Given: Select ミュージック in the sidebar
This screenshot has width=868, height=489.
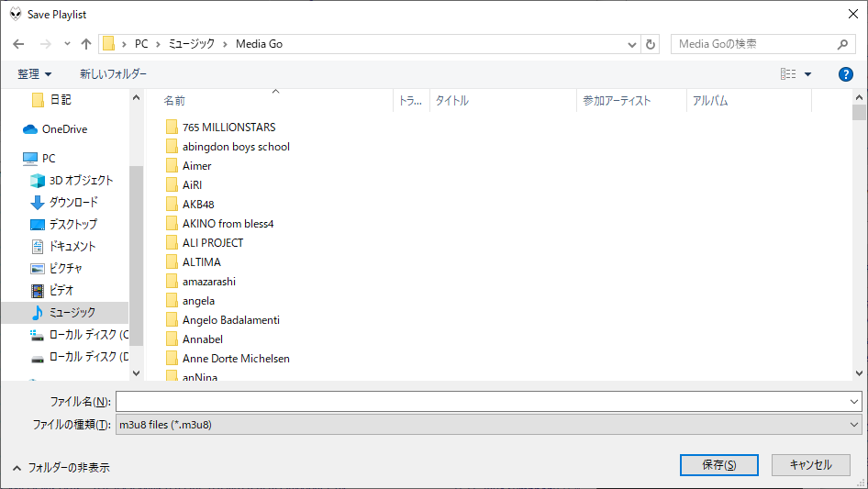Looking at the screenshot, I should point(65,313).
